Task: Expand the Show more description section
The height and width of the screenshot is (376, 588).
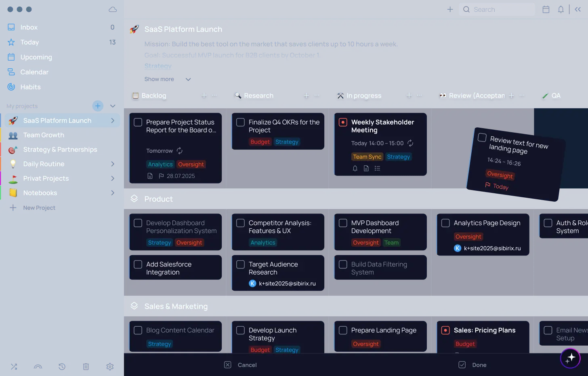Action: coord(167,79)
